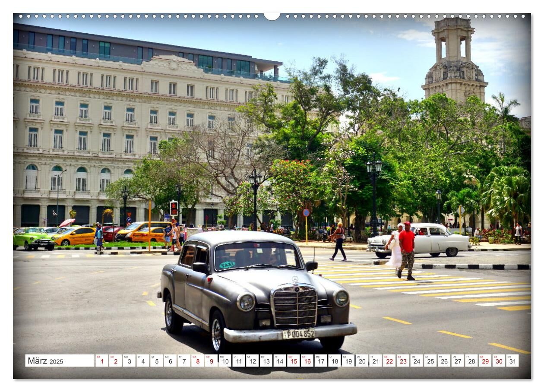The width and height of the screenshot is (544, 392).
Task: Click the red pedestrian traffic light
Action: pos(174,208)
